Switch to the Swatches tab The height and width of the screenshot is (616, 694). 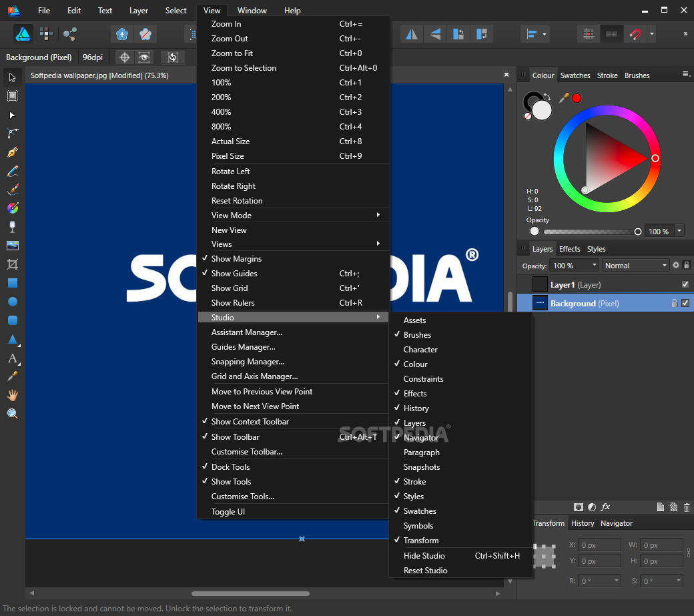click(575, 75)
